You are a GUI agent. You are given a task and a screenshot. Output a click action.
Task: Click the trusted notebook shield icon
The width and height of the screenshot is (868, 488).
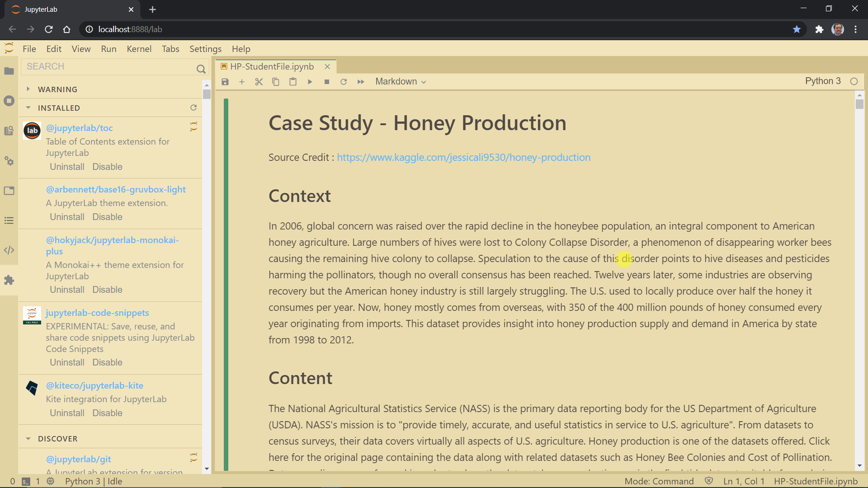click(x=709, y=481)
